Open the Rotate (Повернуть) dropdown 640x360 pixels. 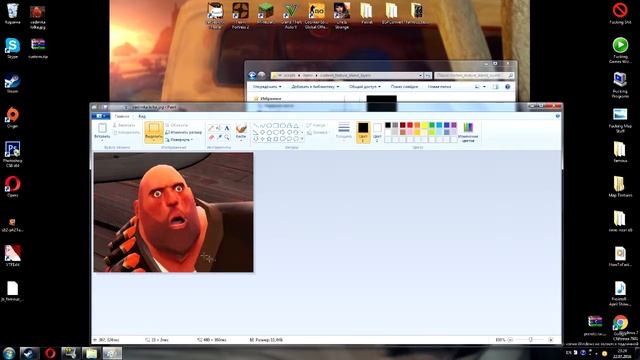[180, 140]
